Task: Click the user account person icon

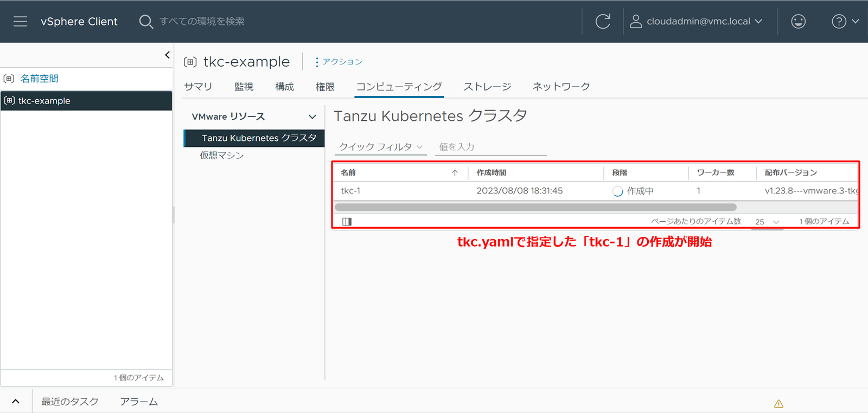Action: tap(636, 21)
